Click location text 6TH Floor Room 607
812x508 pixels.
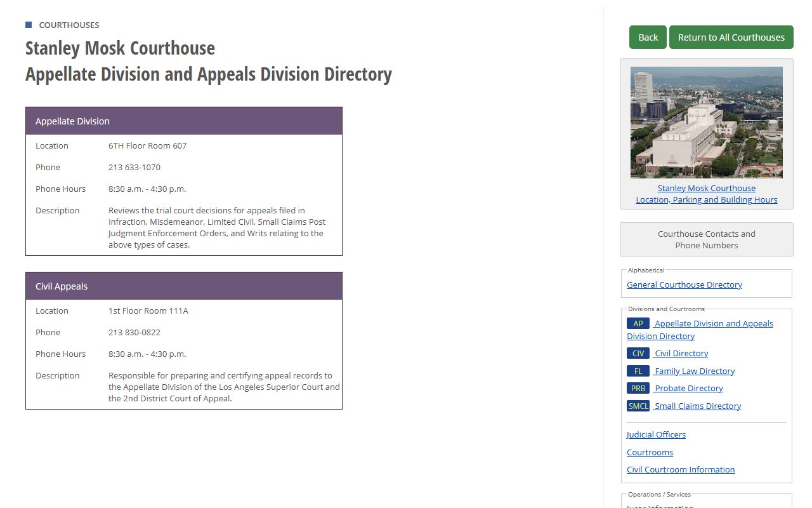tap(148, 145)
